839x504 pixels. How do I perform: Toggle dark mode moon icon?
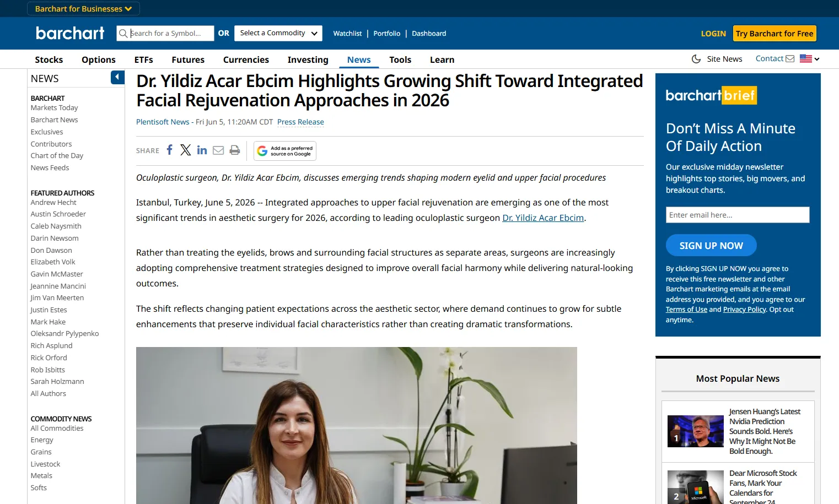696,59
